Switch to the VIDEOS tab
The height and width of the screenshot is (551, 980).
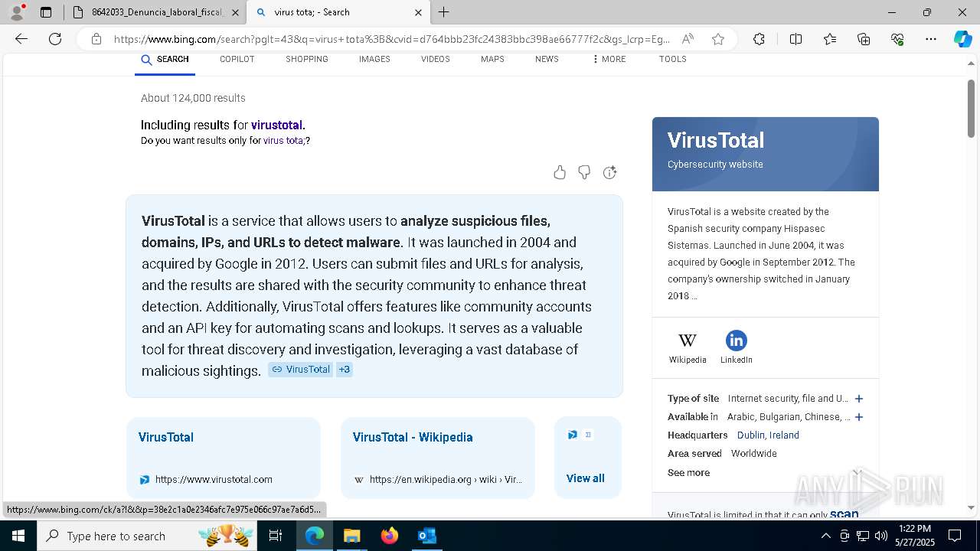click(x=435, y=59)
